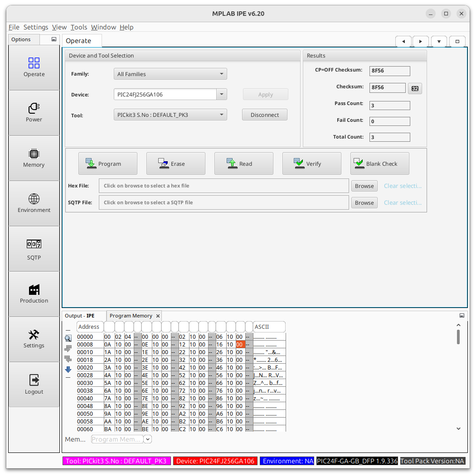
Task: Switch to the Output - IPE tab
Action: pyautogui.click(x=79, y=316)
